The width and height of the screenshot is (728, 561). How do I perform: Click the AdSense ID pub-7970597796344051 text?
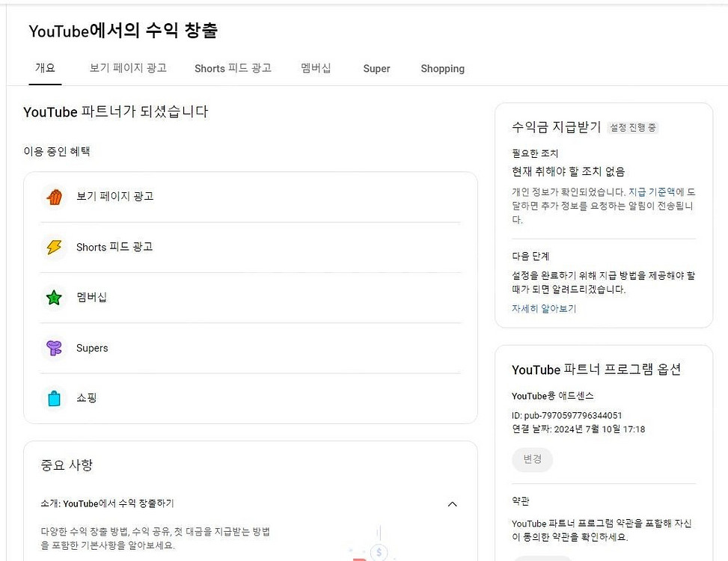[567, 415]
